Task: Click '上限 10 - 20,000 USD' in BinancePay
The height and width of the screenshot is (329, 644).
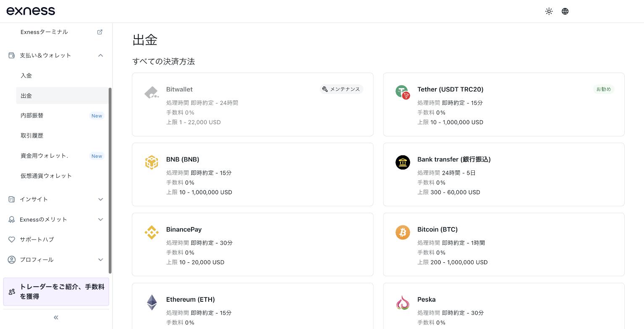Action: (x=195, y=262)
